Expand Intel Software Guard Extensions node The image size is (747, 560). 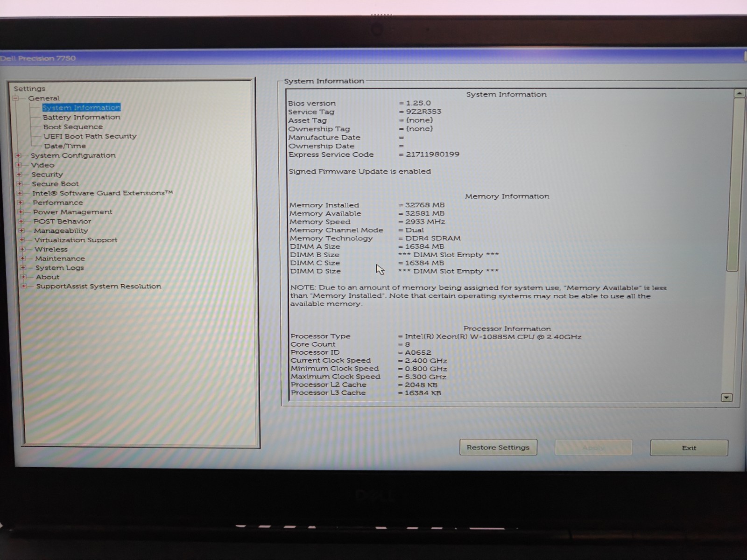(x=20, y=193)
